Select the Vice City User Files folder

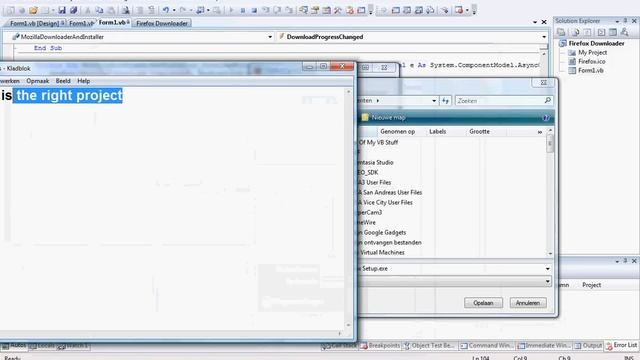tap(386, 202)
